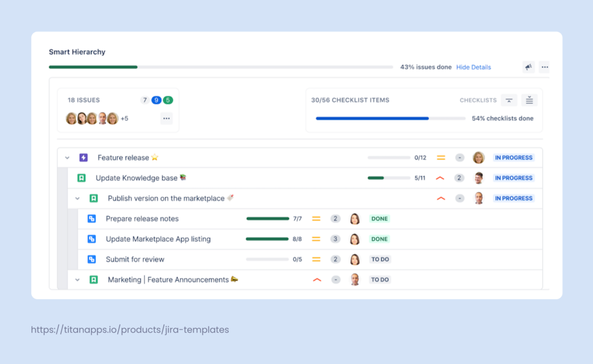593x364 pixels.
Task: Click the blue subtask icon for Prepare release notes
Action: (x=91, y=219)
